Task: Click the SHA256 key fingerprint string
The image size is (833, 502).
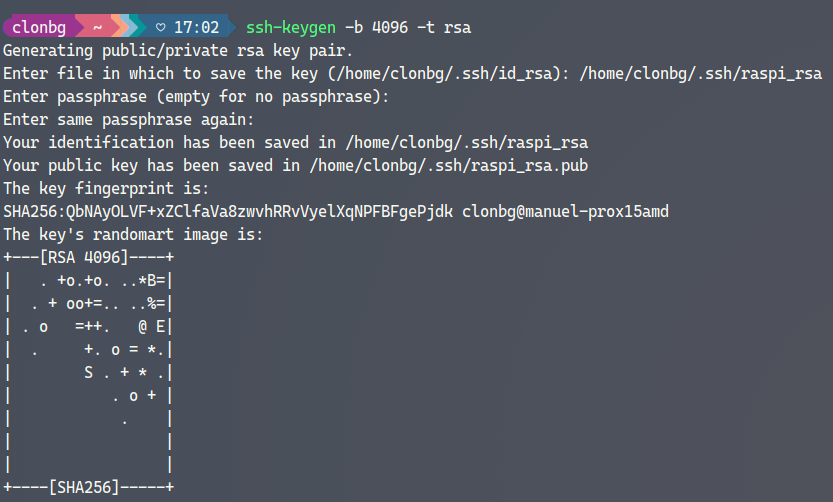Action: click(228, 211)
